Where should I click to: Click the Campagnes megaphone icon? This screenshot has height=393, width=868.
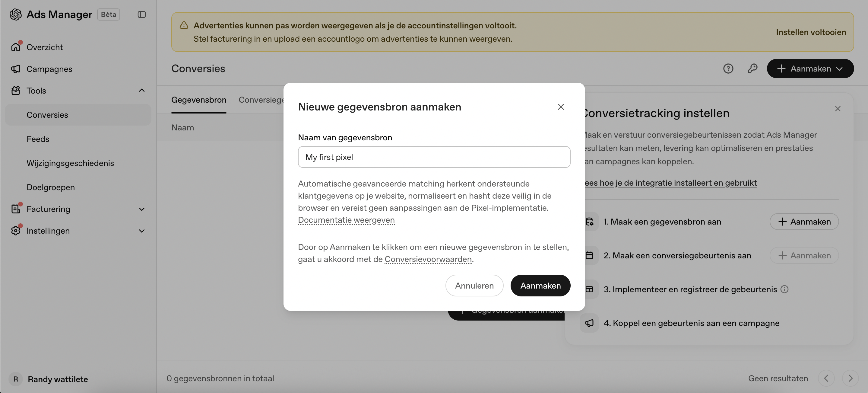coord(15,69)
